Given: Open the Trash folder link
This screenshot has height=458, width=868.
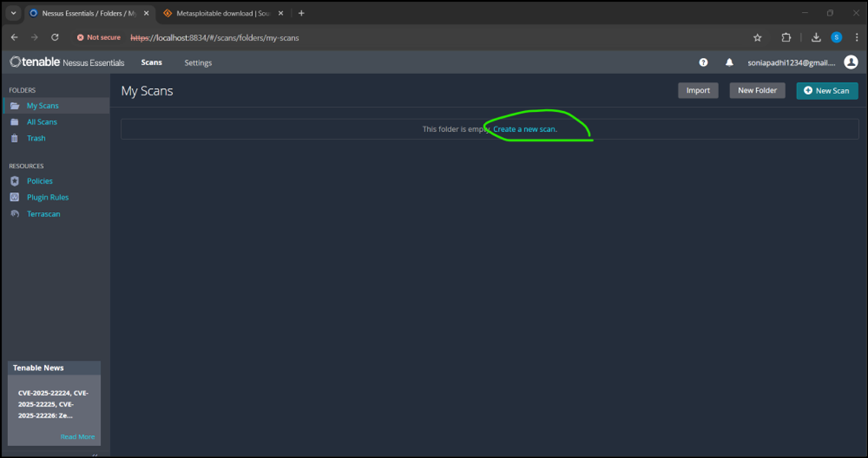Looking at the screenshot, I should point(36,139).
